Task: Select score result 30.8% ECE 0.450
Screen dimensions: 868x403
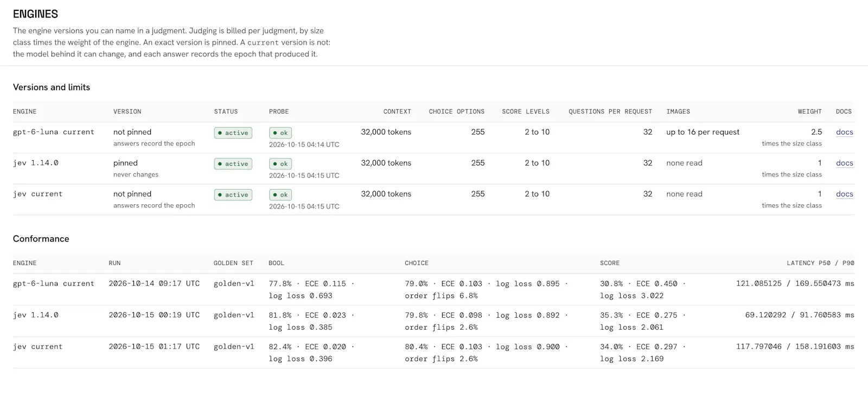Action: tap(643, 289)
